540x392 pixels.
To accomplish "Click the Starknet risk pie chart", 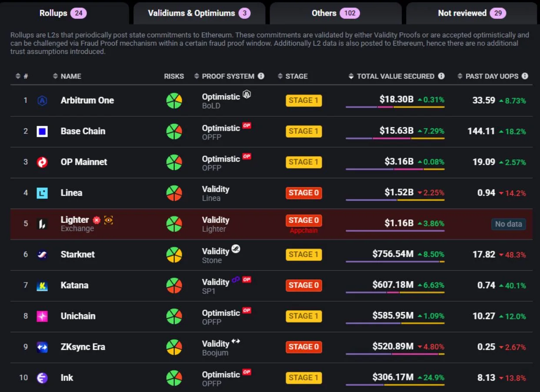I will (x=174, y=255).
